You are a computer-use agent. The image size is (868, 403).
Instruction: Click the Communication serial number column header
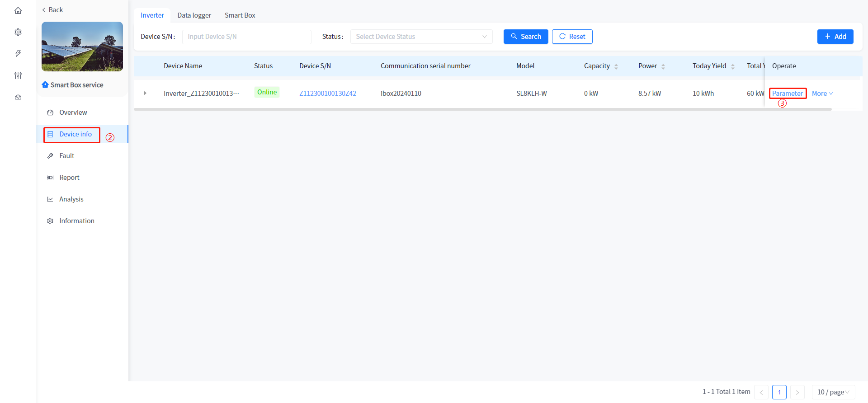point(425,66)
